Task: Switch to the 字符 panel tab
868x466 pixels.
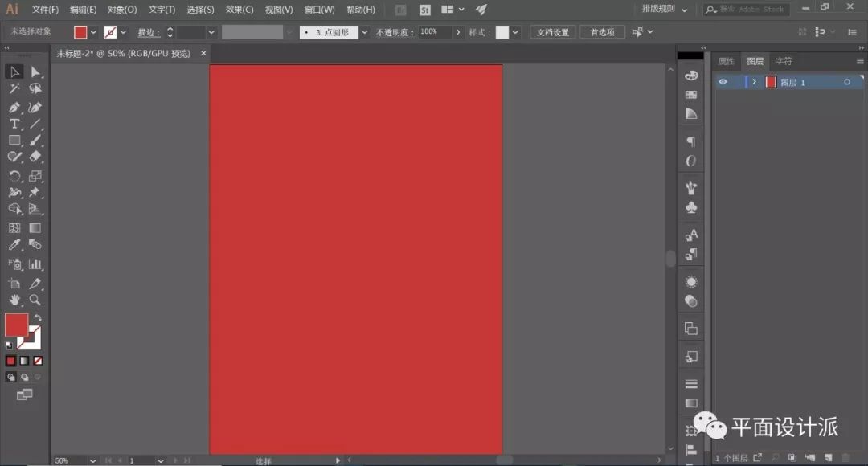Action: [783, 61]
